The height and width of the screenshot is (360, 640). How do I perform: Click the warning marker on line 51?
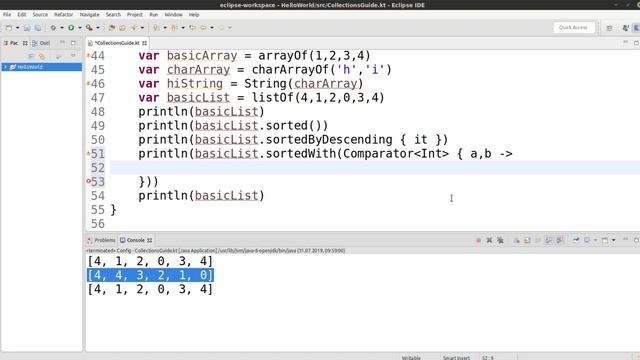coord(88,153)
